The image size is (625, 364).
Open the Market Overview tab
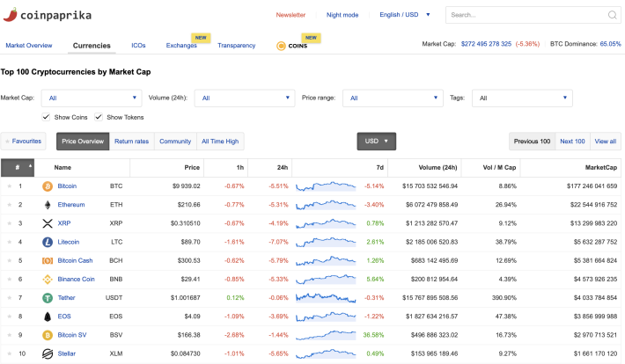[29, 46]
